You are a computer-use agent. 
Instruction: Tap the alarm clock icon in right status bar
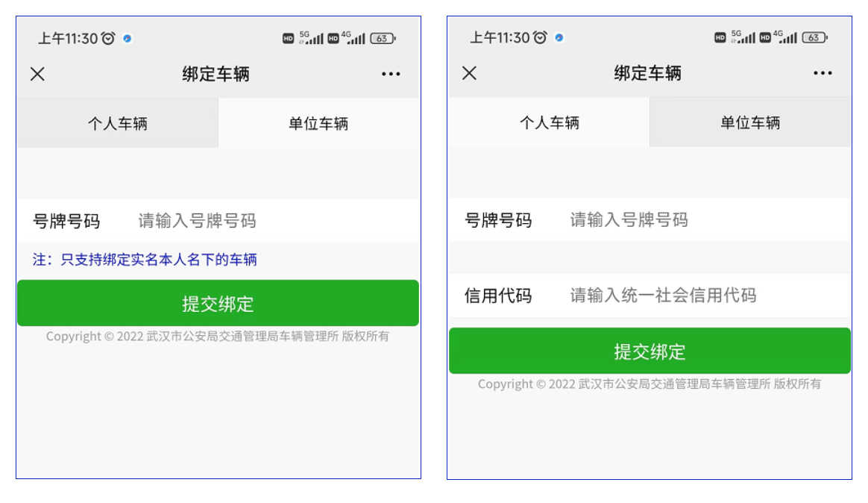point(540,37)
